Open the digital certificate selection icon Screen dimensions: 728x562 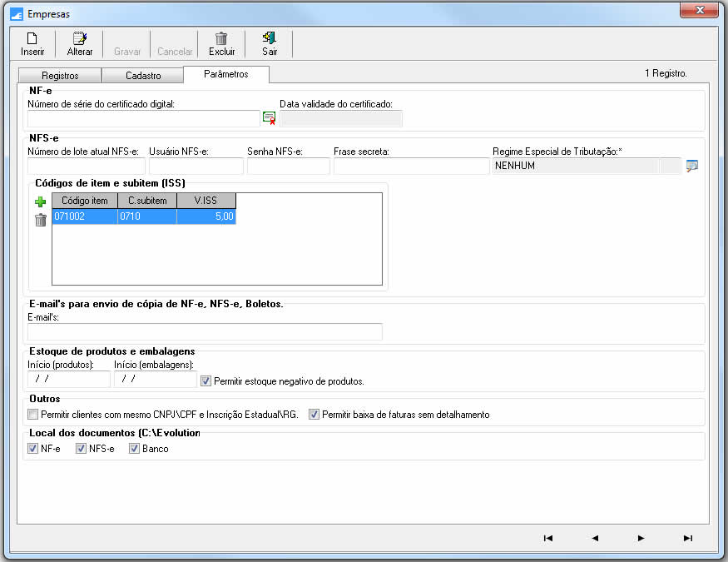269,118
